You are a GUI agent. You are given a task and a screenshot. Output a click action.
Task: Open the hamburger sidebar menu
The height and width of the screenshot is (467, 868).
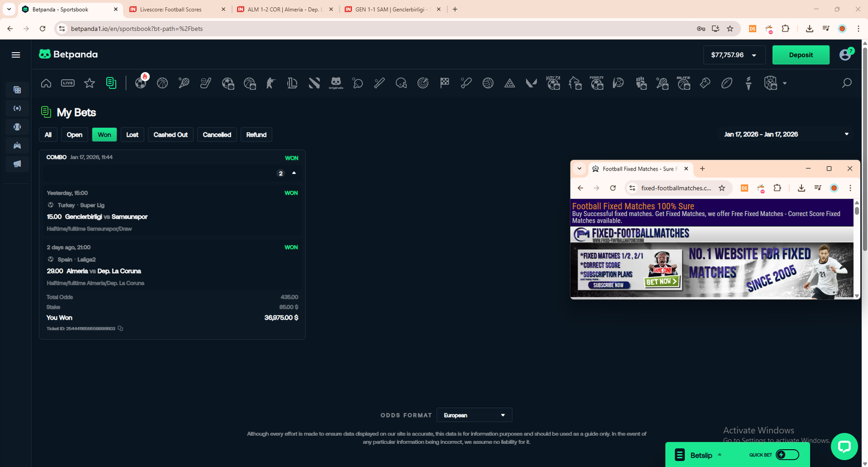tap(16, 55)
